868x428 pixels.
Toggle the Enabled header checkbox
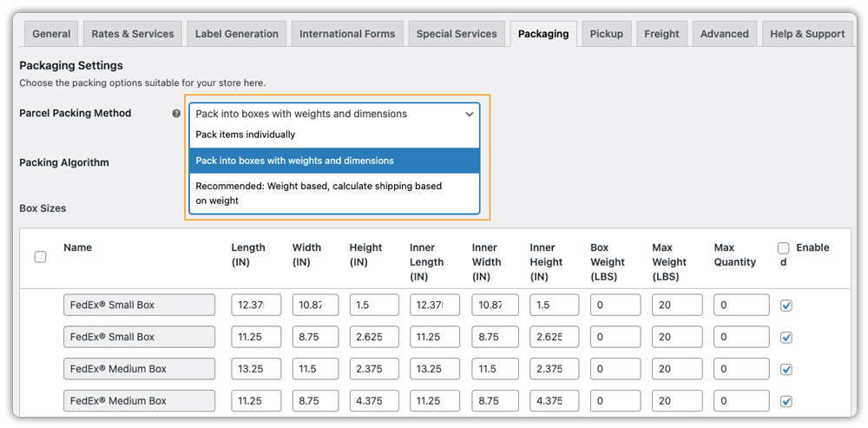tap(784, 248)
